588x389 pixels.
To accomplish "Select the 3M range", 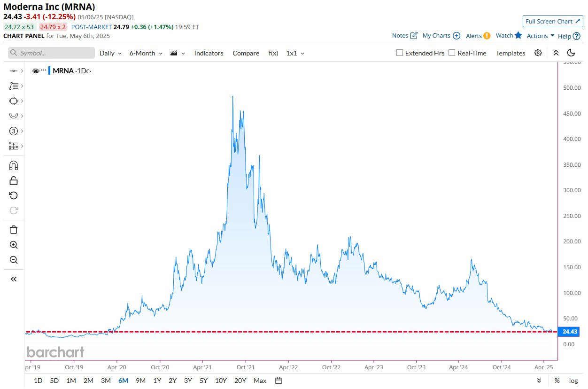I will 106,381.
